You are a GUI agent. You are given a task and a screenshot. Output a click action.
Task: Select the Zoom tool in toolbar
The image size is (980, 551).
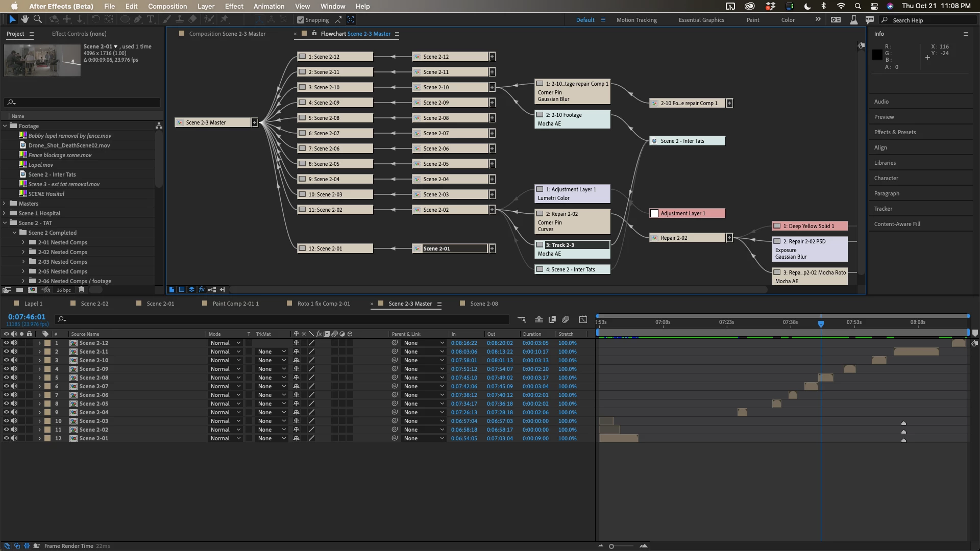click(x=38, y=19)
